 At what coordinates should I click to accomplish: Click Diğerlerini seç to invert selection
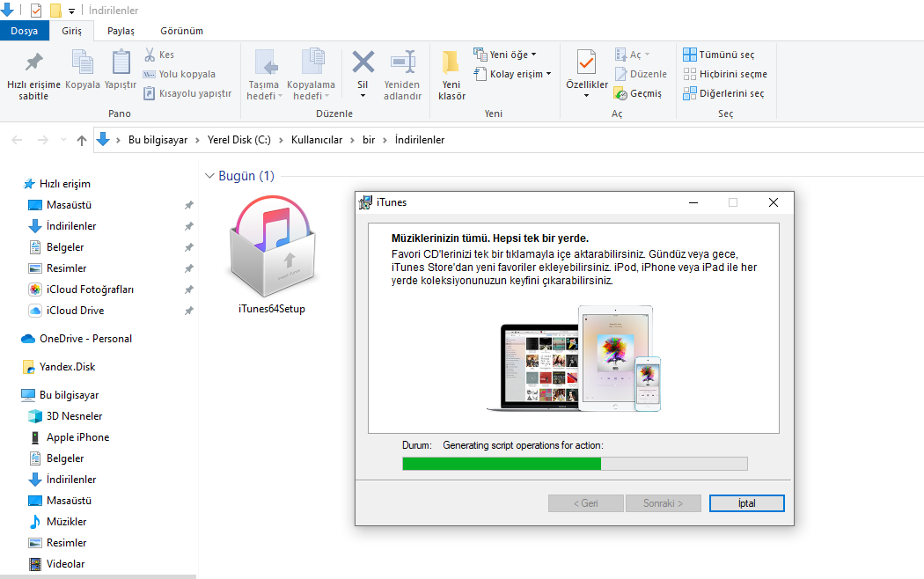tap(724, 93)
